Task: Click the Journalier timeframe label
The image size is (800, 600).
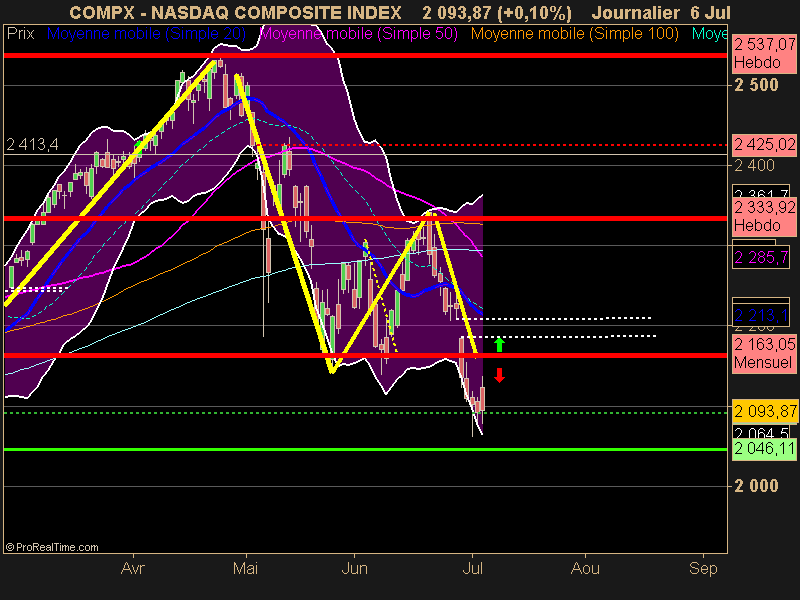Action: tap(635, 13)
